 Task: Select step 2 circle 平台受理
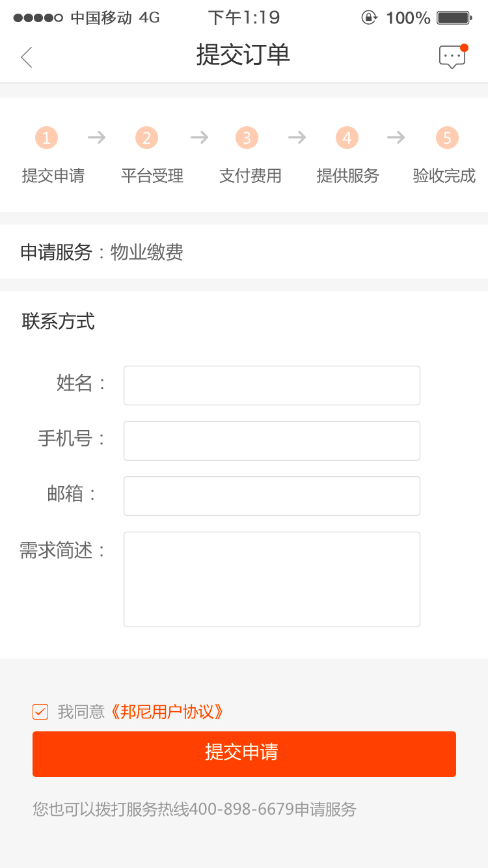click(x=146, y=137)
